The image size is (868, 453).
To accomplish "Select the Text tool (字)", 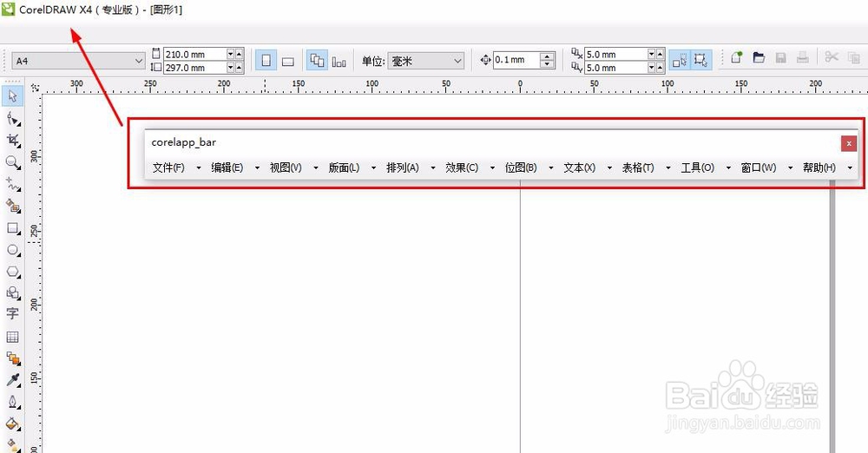I will click(12, 314).
